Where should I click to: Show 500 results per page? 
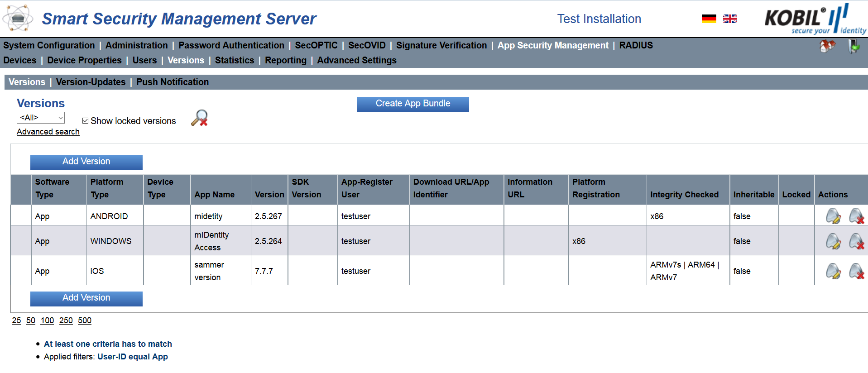(x=85, y=320)
